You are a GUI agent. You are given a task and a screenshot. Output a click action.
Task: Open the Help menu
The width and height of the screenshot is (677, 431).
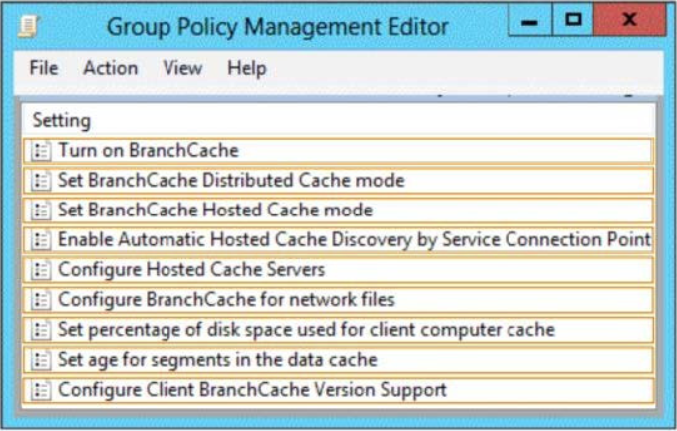(247, 69)
